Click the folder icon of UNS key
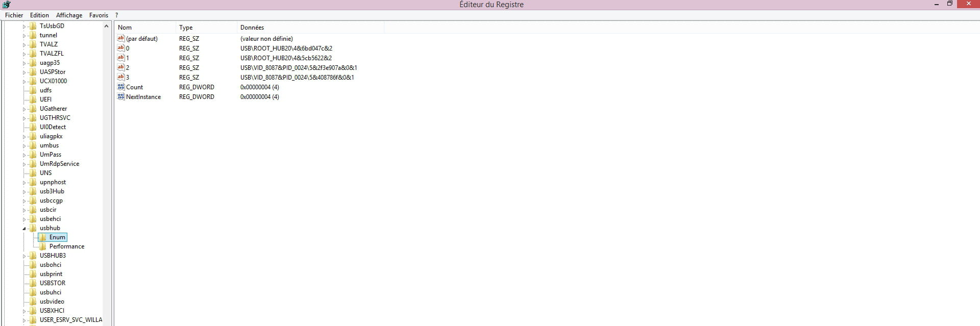The image size is (980, 326). pyautogui.click(x=33, y=173)
